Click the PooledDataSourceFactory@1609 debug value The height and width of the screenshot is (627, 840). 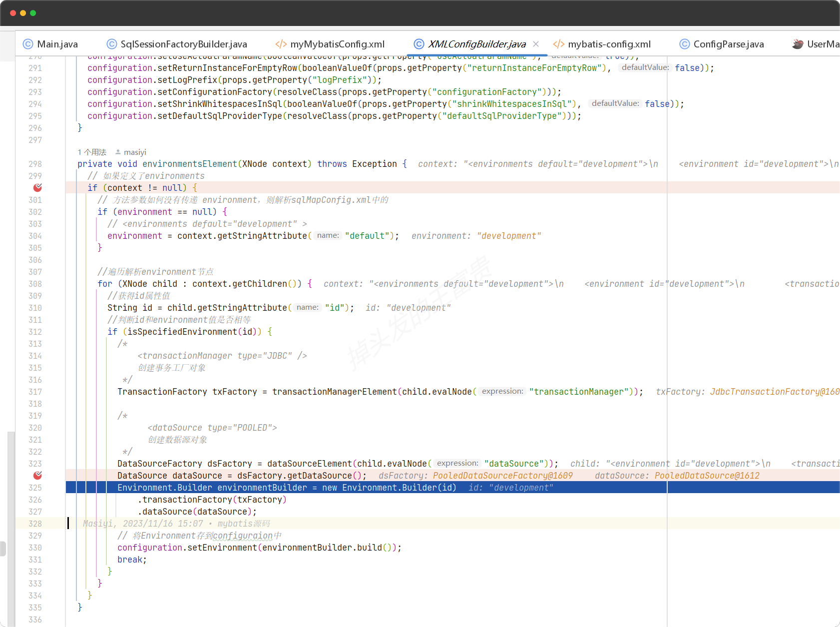(502, 476)
